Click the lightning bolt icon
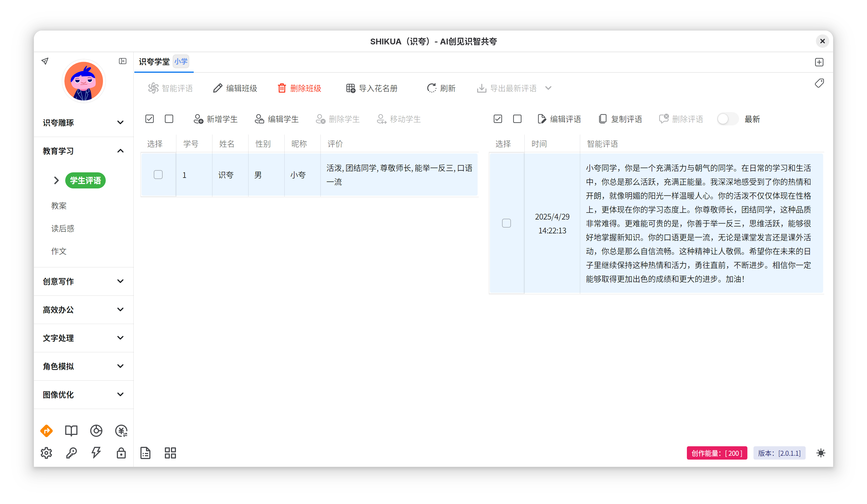The height and width of the screenshot is (504, 867). (x=96, y=453)
